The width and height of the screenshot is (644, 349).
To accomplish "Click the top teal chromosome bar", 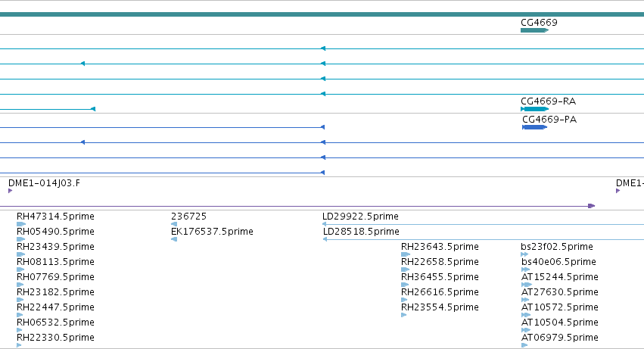I will [x=322, y=14].
